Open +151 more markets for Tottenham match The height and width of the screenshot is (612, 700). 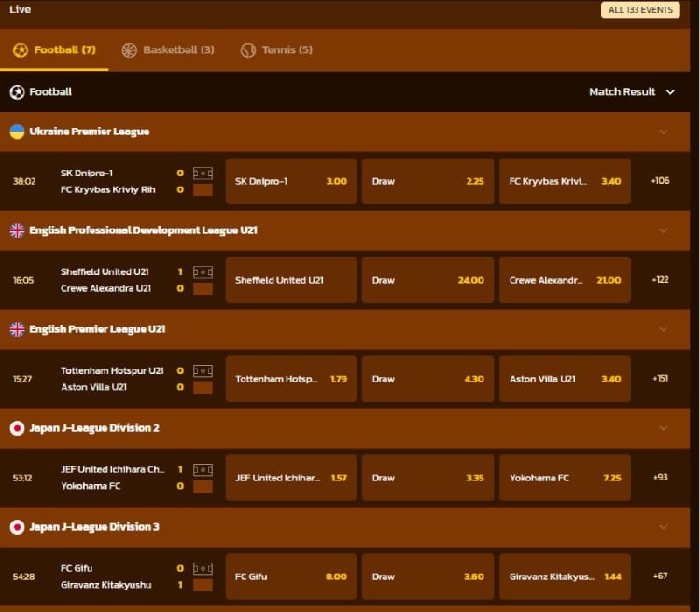click(660, 379)
